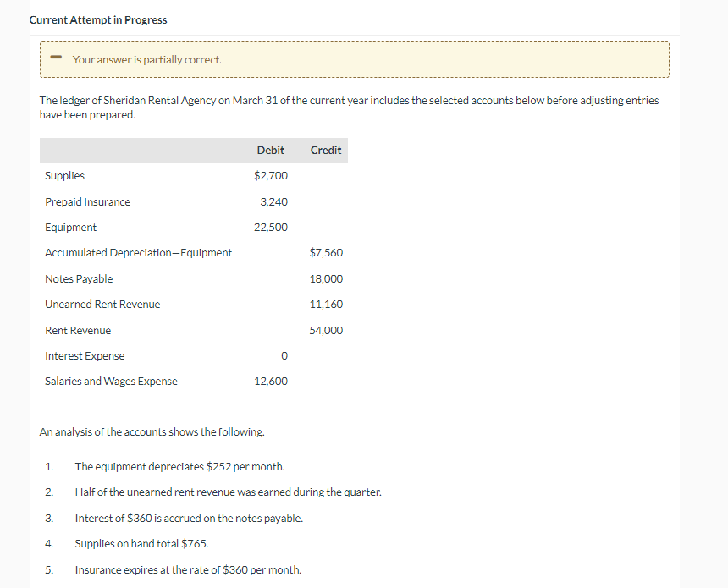Select the Supplies account row label

coord(64,175)
